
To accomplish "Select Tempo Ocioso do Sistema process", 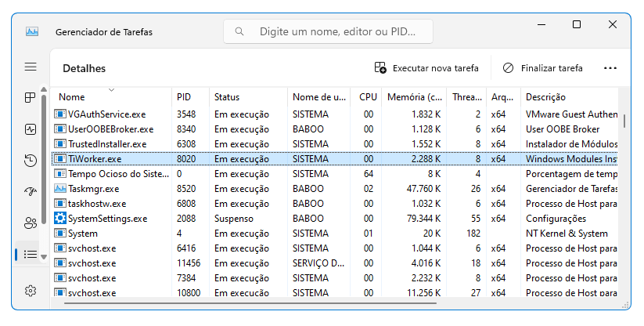I will coord(118,174).
